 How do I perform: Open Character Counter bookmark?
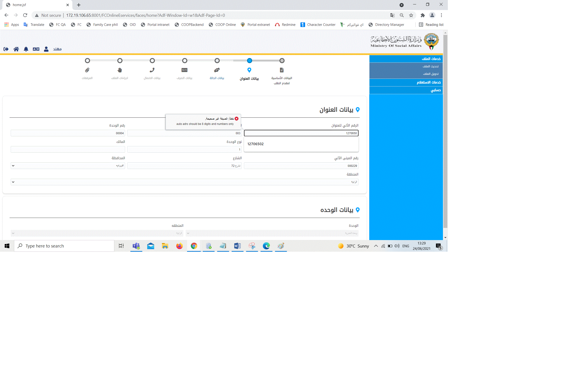pos(318,25)
